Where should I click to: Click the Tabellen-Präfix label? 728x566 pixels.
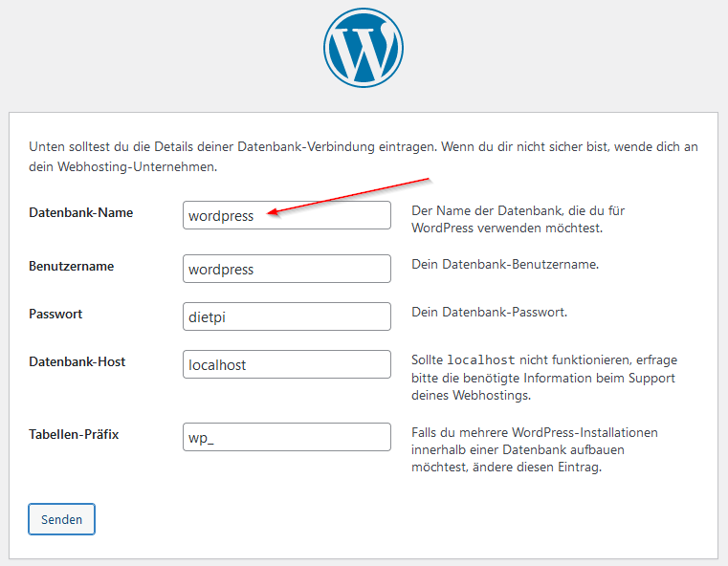coord(74,435)
